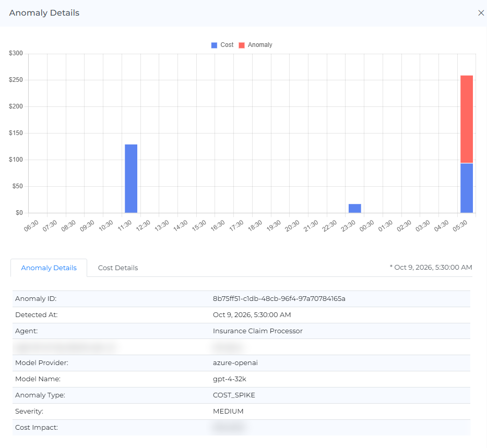Screen dimensions: 487x448
Task: Click the gpt-4-32k model name value
Action: [x=230, y=379]
